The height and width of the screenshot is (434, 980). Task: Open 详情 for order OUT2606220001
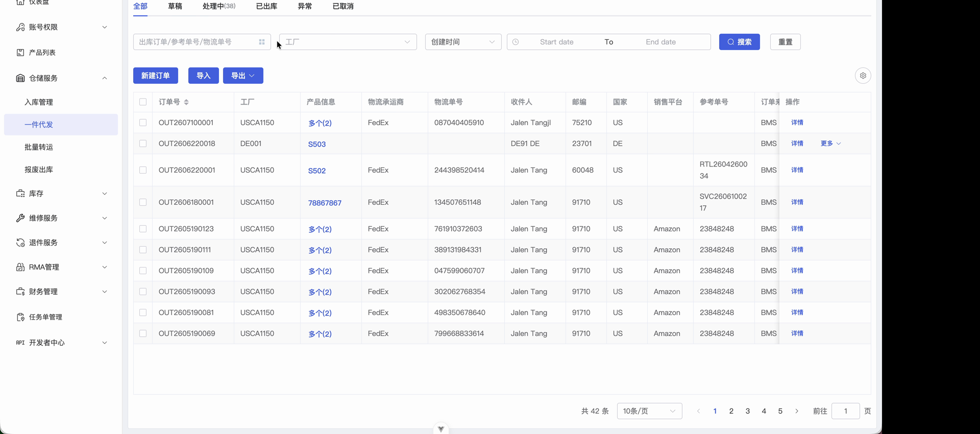tap(797, 170)
